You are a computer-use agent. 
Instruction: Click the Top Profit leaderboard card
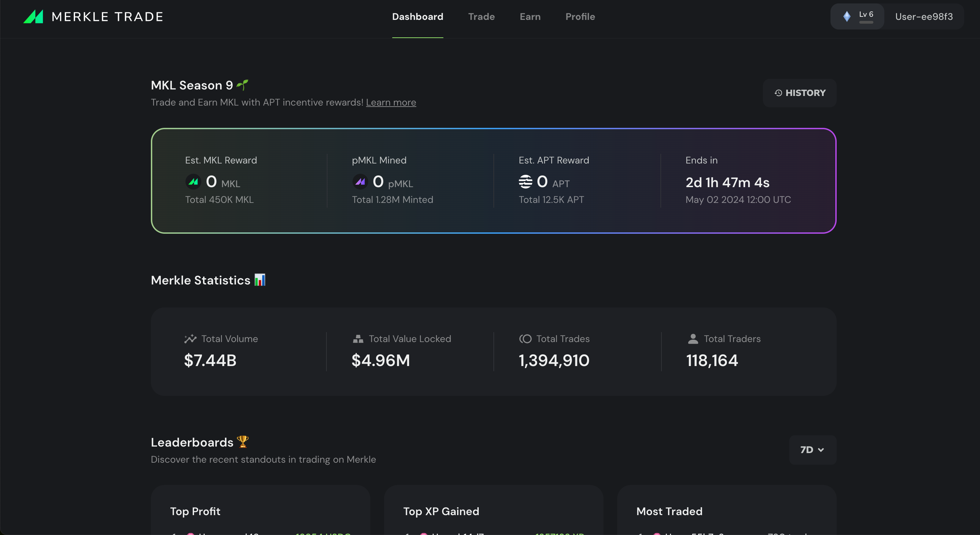[x=260, y=511]
